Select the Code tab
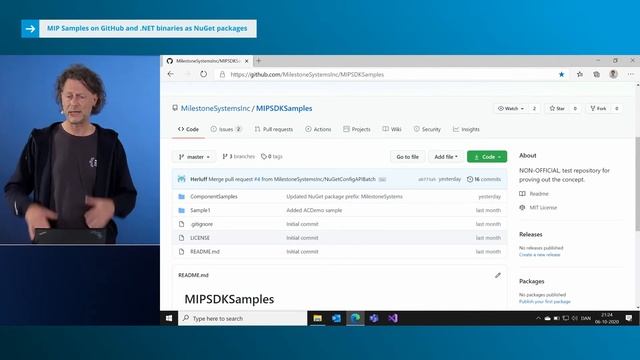Screen dimensions: 640x360 (x=188, y=129)
